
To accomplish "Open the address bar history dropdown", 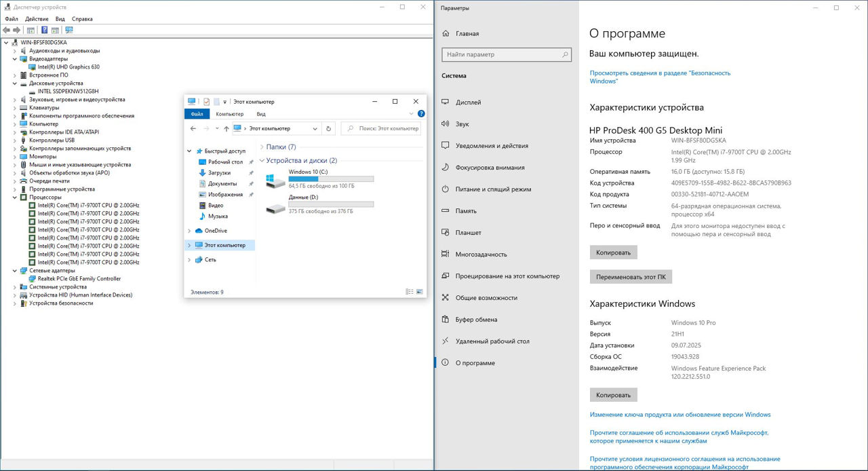I will (x=315, y=128).
